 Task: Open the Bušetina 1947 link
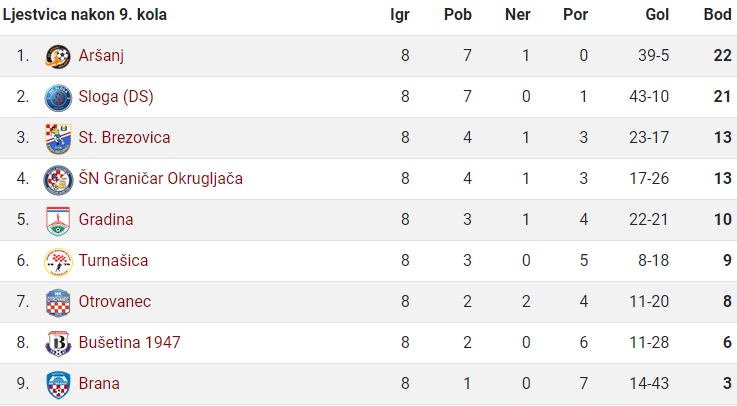point(129,342)
